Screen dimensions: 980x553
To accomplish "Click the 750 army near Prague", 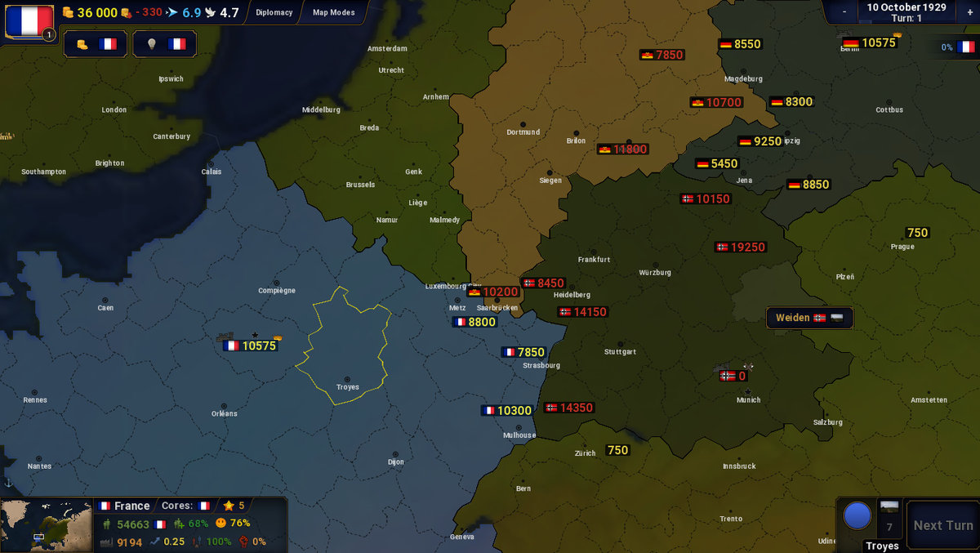I will (x=918, y=233).
